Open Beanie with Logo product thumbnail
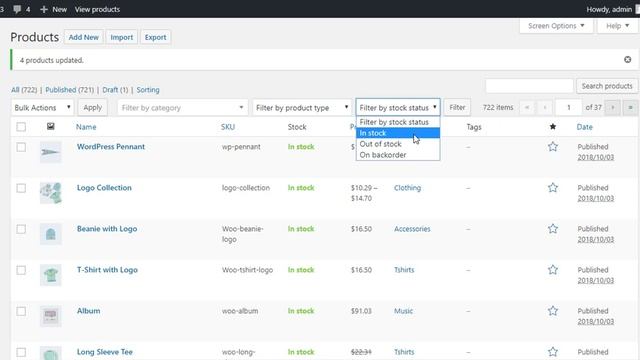640x360 pixels. 51,234
